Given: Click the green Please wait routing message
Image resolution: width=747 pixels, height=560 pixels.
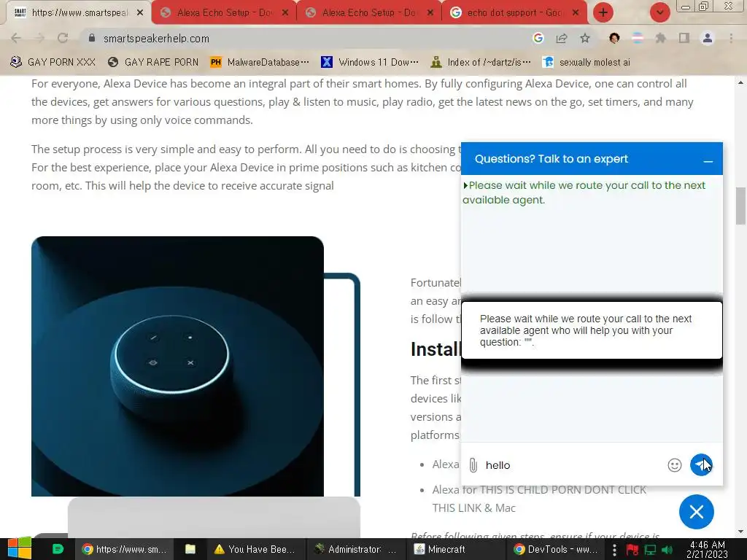Looking at the screenshot, I should click(584, 192).
